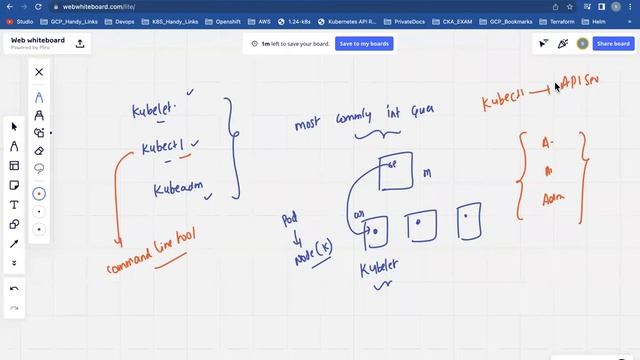
Task: Open CKA_EXAM bookmark folder
Action: [x=452, y=22]
